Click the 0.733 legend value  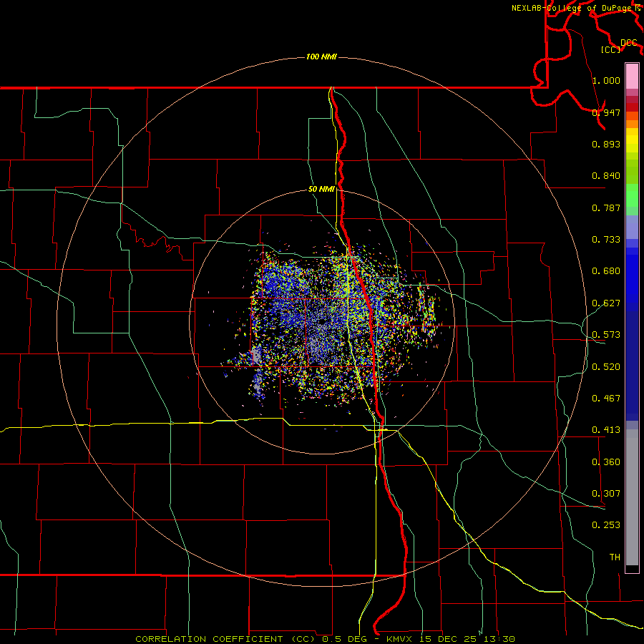tap(606, 240)
